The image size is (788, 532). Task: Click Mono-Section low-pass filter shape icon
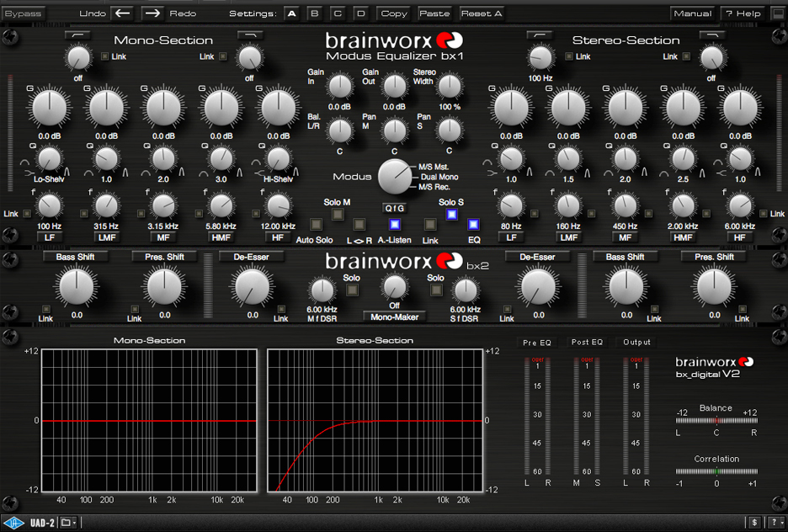coord(250,35)
